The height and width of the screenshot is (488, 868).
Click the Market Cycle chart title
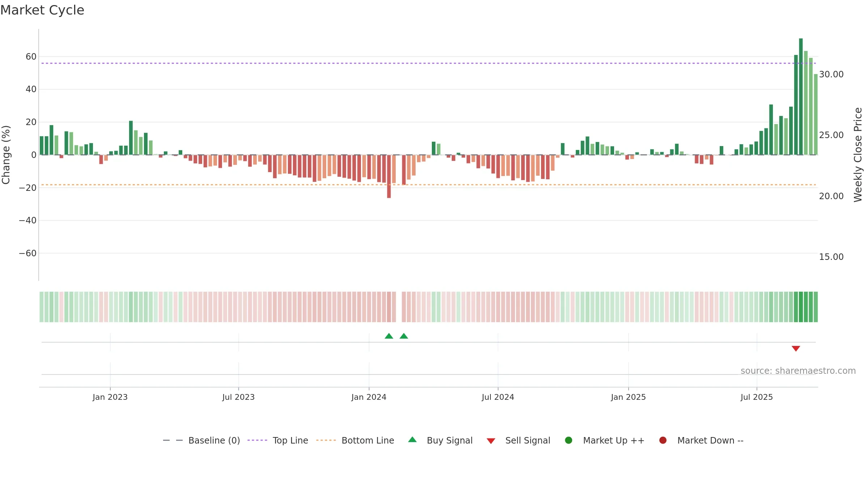pyautogui.click(x=42, y=10)
